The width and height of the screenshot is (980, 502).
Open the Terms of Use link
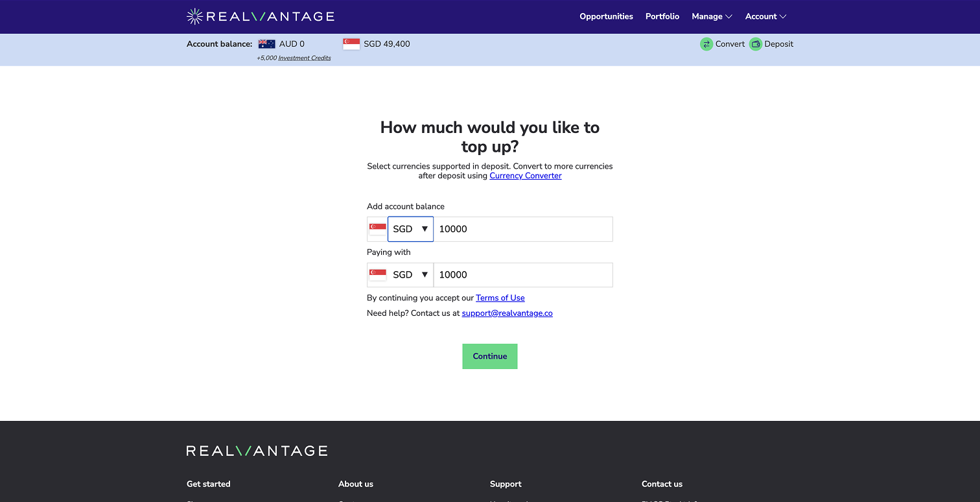500,298
